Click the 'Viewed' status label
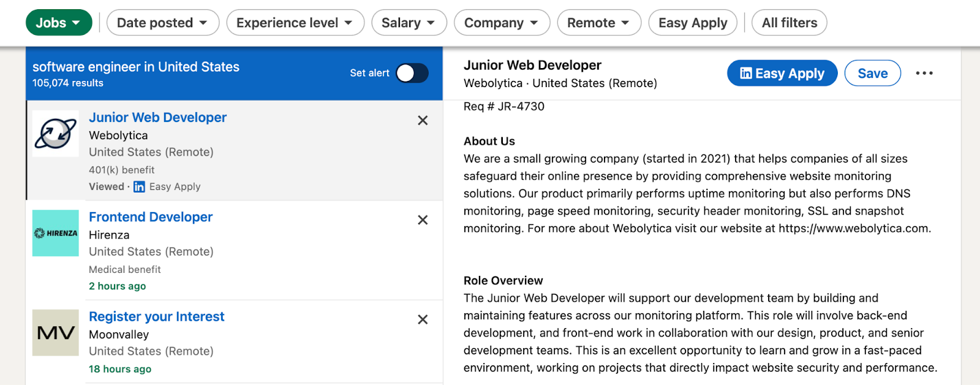980x385 pixels. click(107, 186)
